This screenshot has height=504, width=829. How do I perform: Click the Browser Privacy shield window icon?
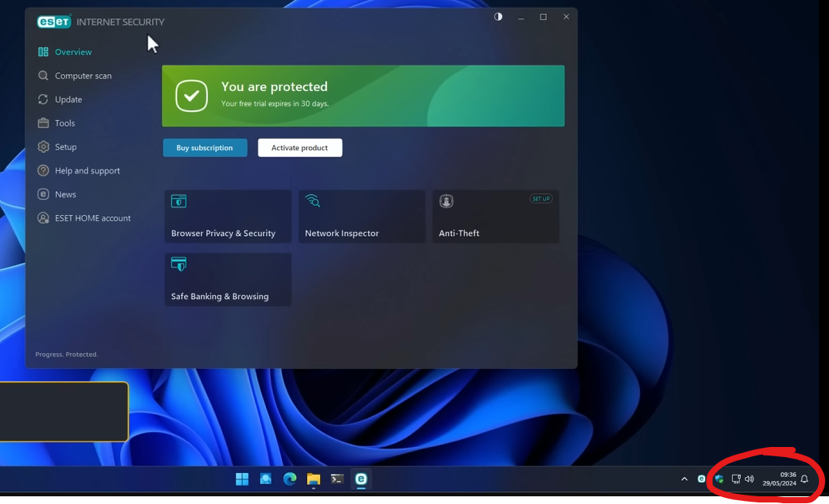coord(179,201)
